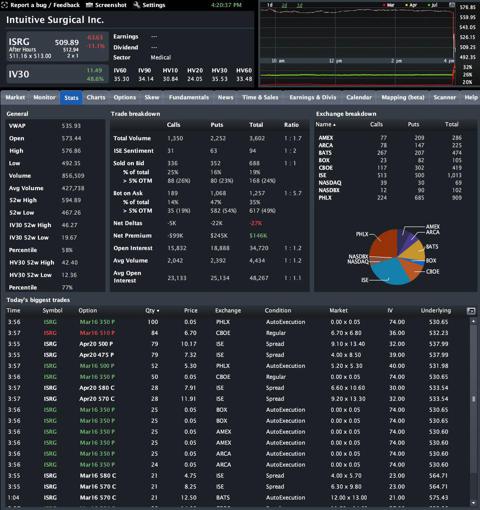480x510 pixels.
Task: Select the Apr20 475 P trade row
Action: [237, 355]
